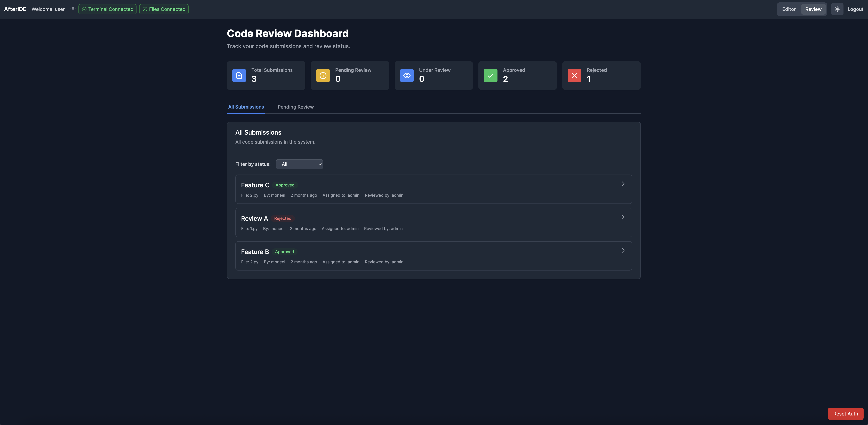The image size is (868, 425).
Task: Click the Under Review eye icon
Action: [407, 75]
